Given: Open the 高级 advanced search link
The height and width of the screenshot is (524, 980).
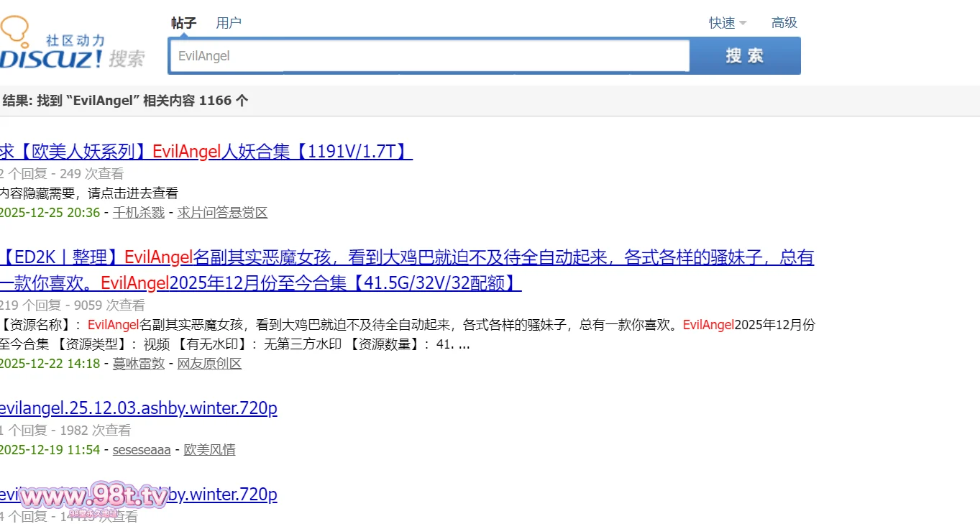Looking at the screenshot, I should [784, 23].
